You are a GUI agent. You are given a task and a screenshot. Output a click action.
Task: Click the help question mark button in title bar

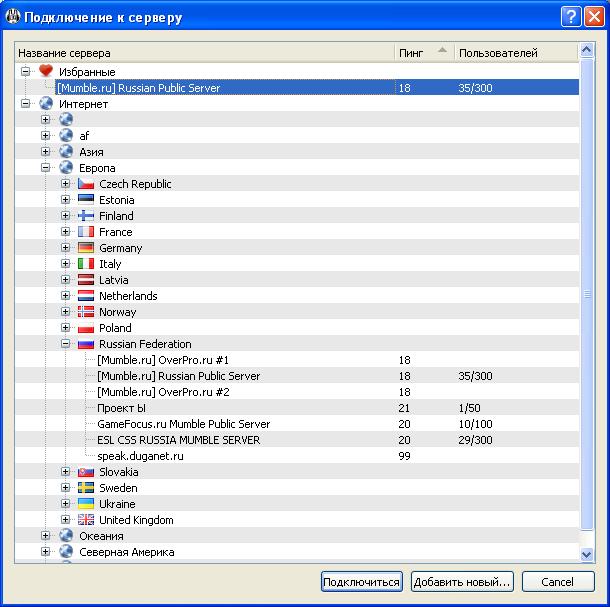(570, 17)
